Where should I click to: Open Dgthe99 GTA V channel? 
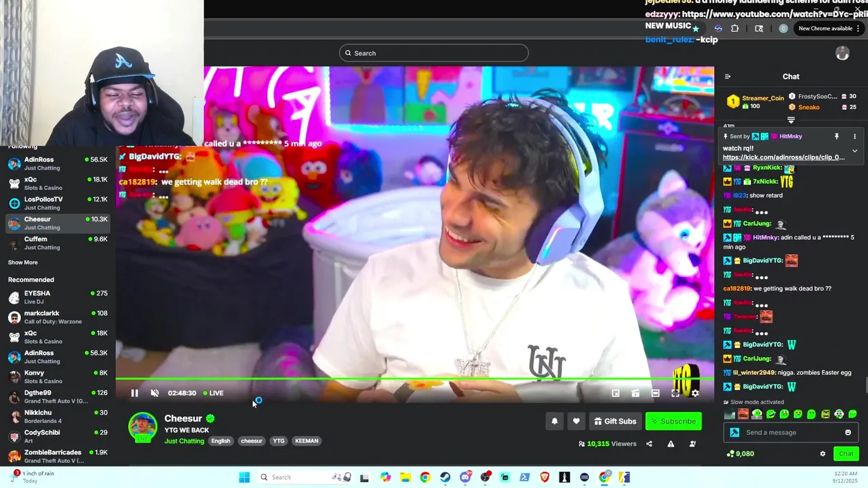58,396
